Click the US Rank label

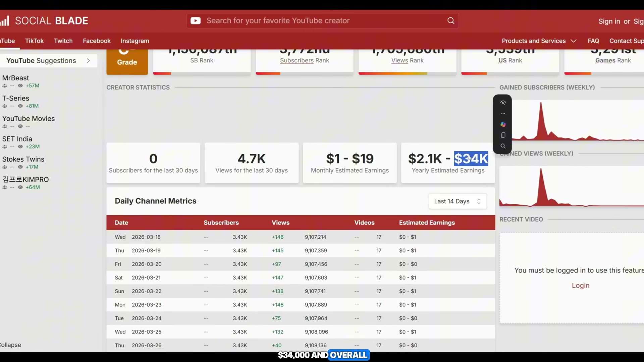[x=510, y=60]
